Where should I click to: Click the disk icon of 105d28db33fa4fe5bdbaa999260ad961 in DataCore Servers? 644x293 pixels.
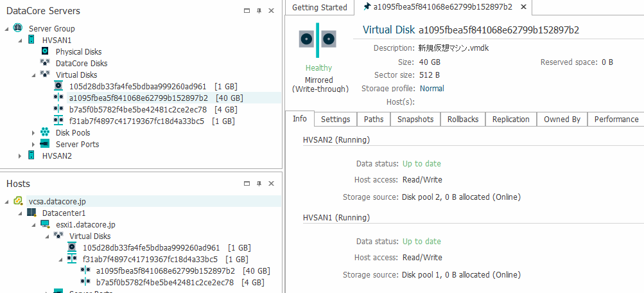click(x=58, y=86)
